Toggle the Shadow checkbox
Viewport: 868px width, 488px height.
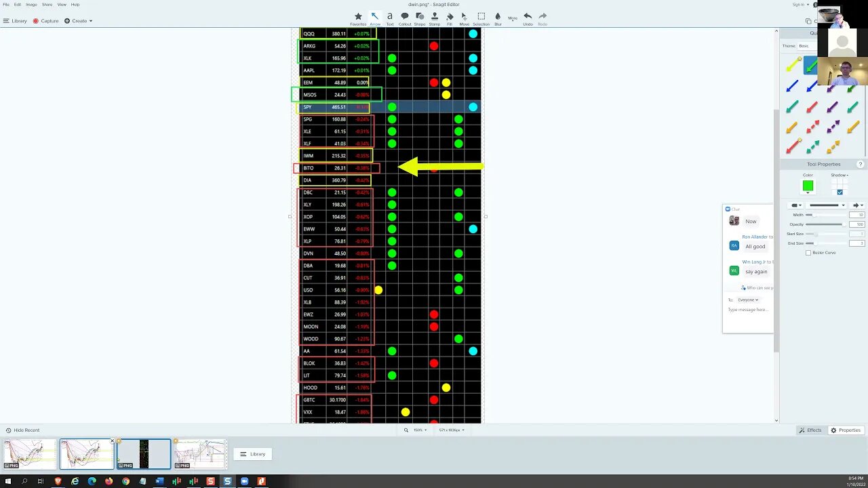[x=840, y=192]
